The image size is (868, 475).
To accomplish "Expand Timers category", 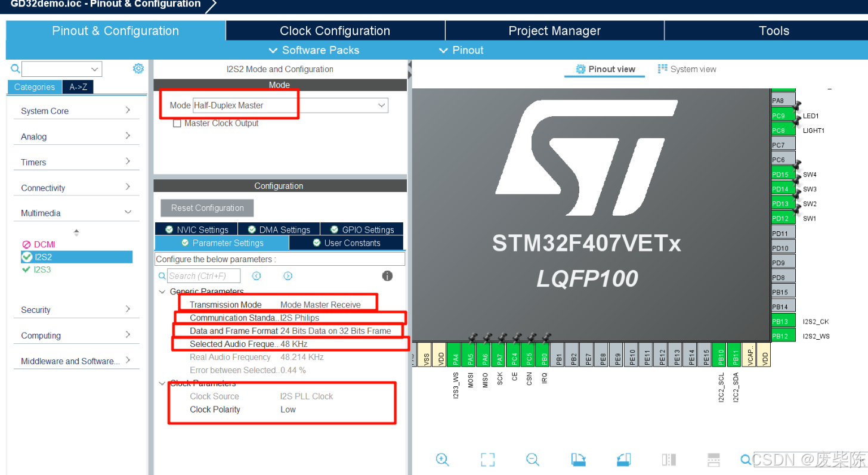I will click(x=76, y=162).
